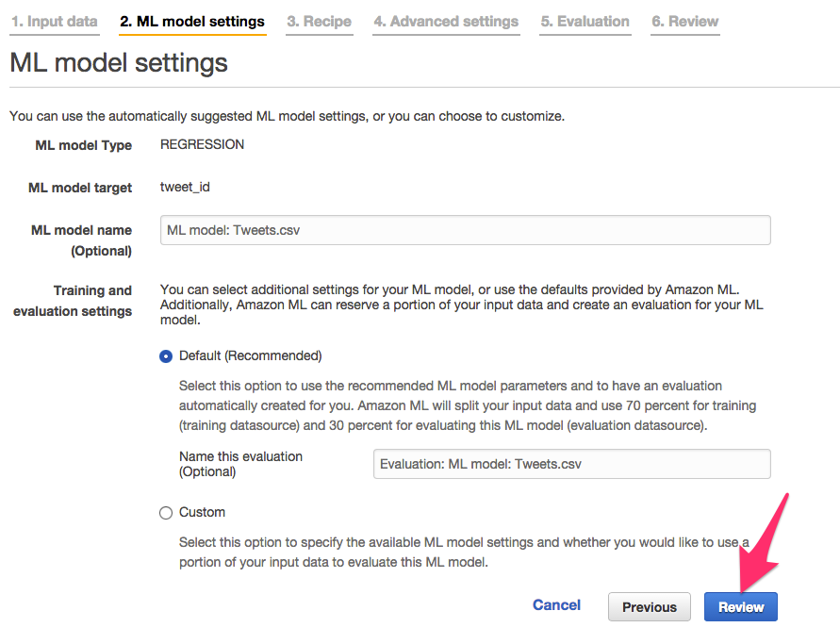Cancel the ML model setup
This screenshot has height=644, width=840.
pyautogui.click(x=556, y=605)
